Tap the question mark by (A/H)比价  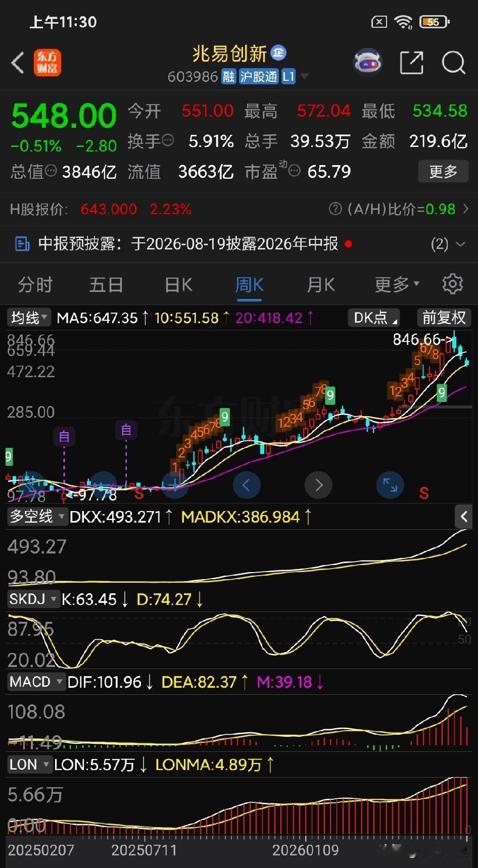335,209
